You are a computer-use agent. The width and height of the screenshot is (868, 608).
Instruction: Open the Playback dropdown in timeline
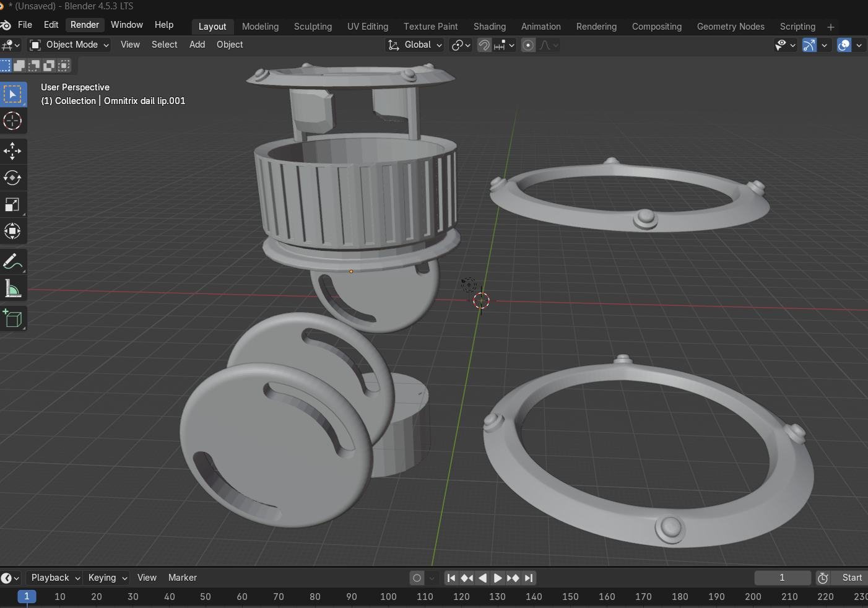coord(55,578)
